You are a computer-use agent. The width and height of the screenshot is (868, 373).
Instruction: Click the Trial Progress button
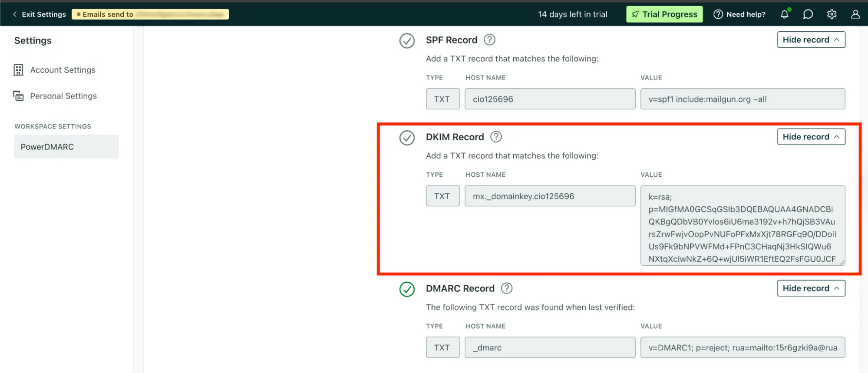click(x=664, y=14)
